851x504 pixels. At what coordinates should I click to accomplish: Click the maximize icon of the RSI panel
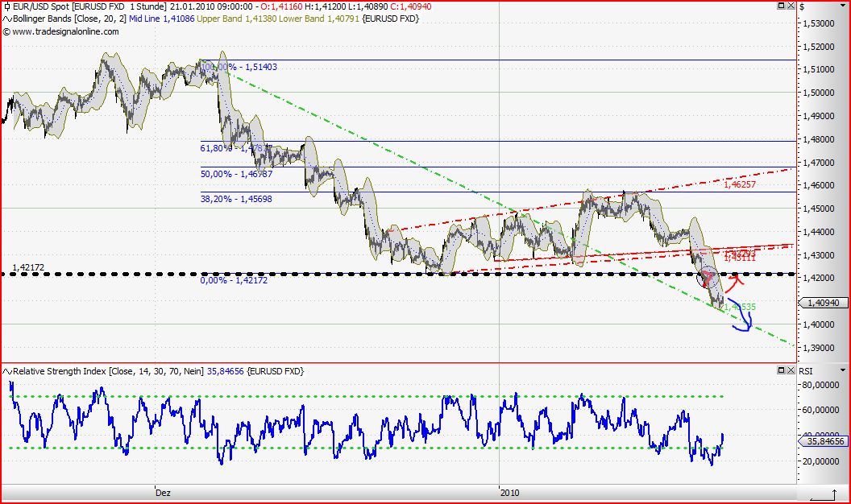[781, 370]
